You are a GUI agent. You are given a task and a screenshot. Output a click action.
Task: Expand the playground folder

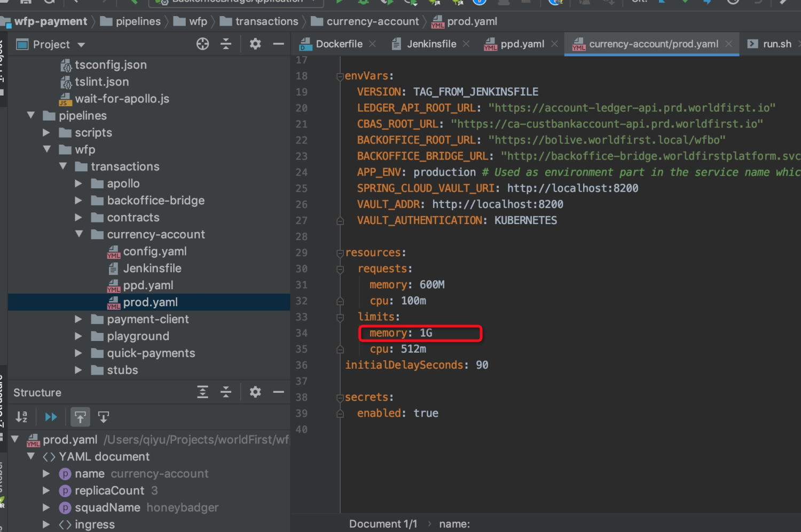coord(78,336)
